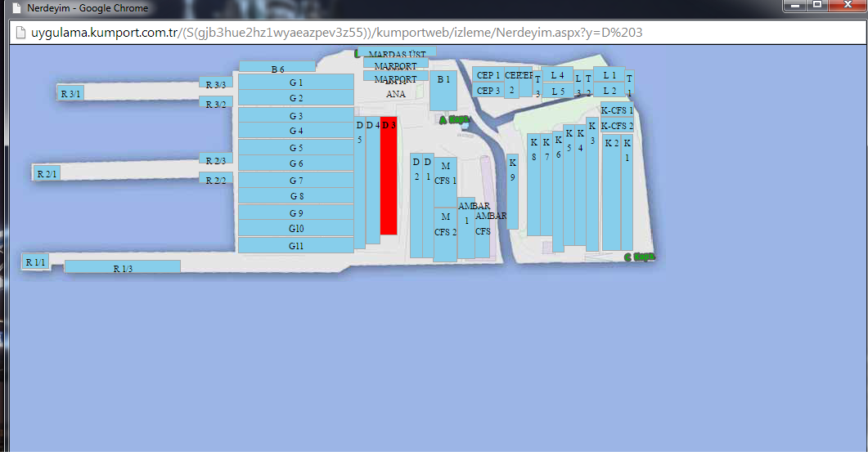Select the L 5 block
868x456 pixels.
point(557,91)
